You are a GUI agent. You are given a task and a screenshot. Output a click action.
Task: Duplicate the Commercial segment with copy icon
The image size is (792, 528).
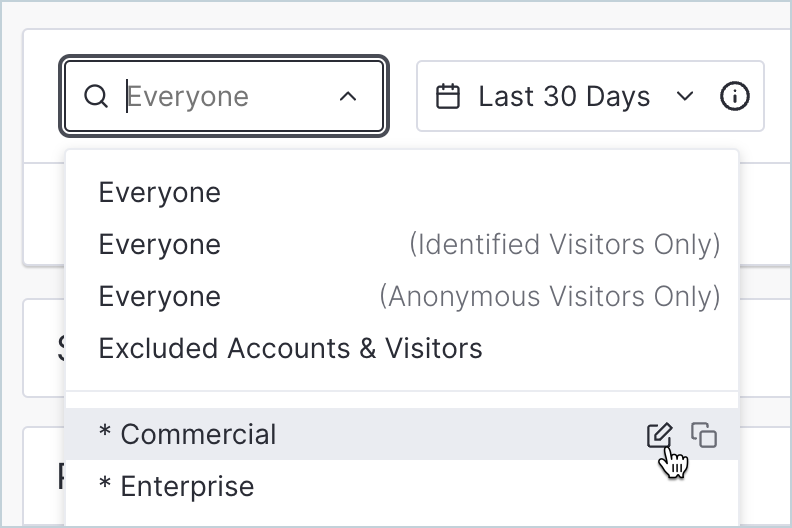point(704,435)
